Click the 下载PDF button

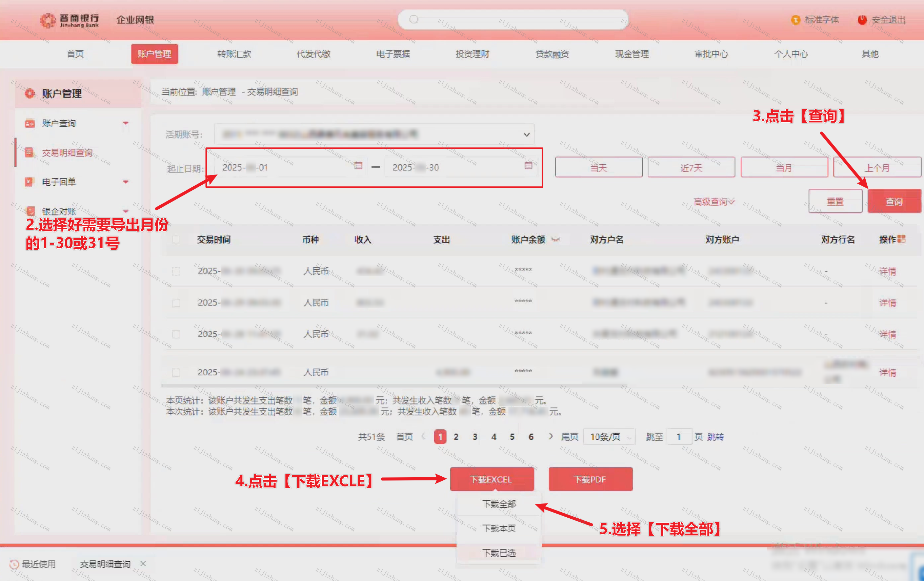tap(590, 479)
